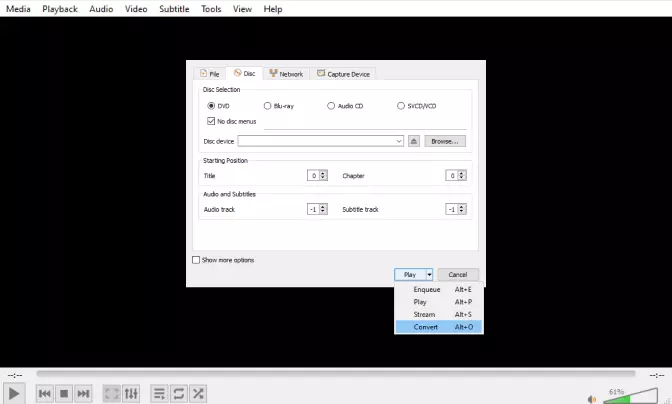Open the Help menu
Viewport: 672px width, 404px height.
tap(273, 9)
